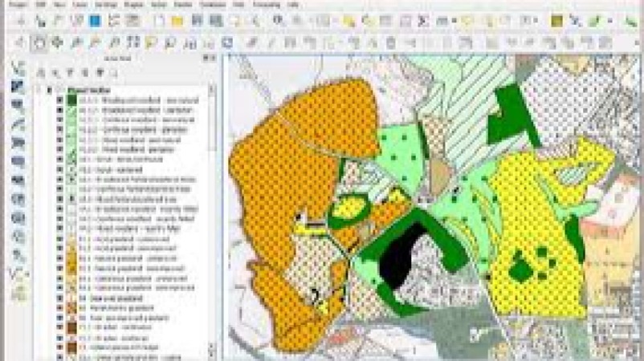Select the Pan Map hand tool
644x361 pixels.
(x=39, y=43)
